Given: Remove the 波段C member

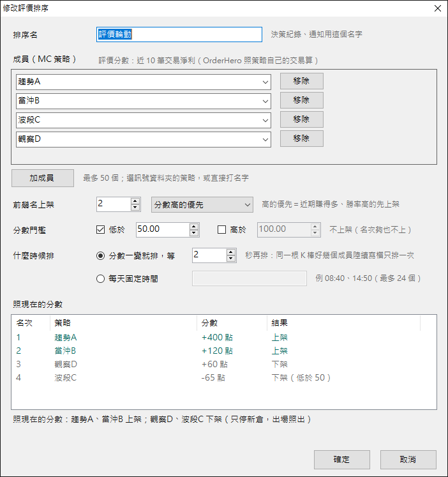Looking at the screenshot, I should point(301,119).
